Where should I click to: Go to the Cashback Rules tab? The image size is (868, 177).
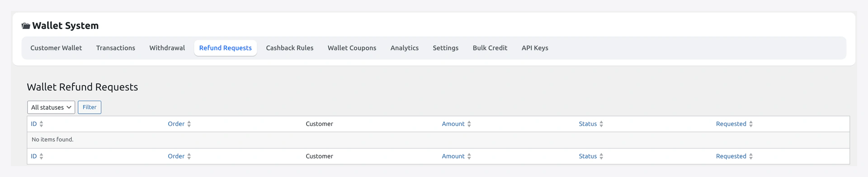(290, 48)
